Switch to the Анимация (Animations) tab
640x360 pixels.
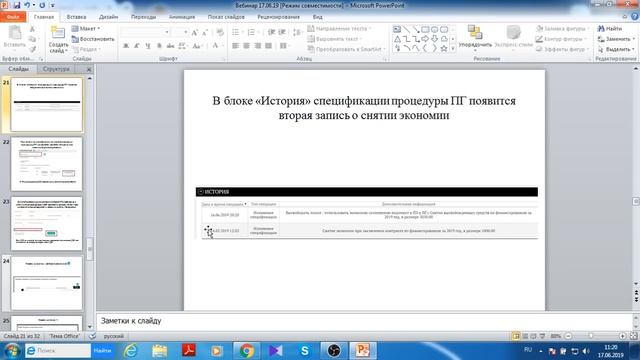pos(182,17)
